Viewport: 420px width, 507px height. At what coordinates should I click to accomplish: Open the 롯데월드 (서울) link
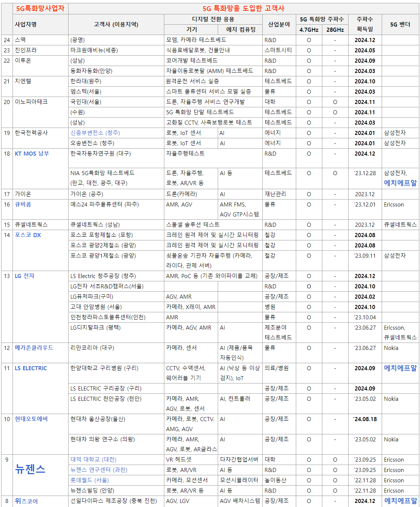pyautogui.click(x=90, y=480)
